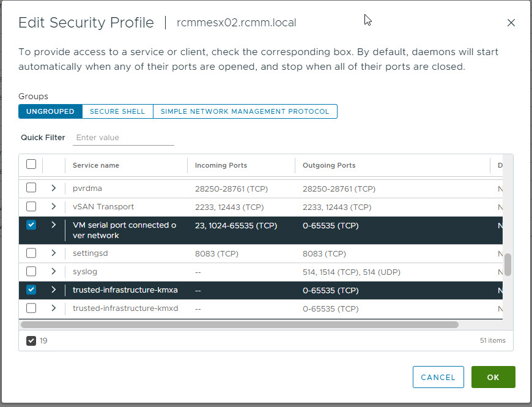The image size is (532, 407).
Task: Enable the syslog service checkbox
Action: (31, 271)
